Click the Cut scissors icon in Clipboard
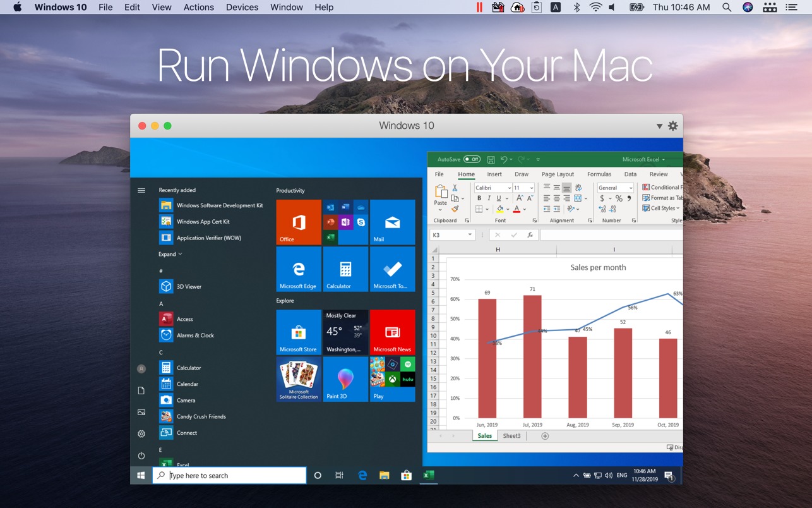The image size is (812, 508). [x=455, y=188]
